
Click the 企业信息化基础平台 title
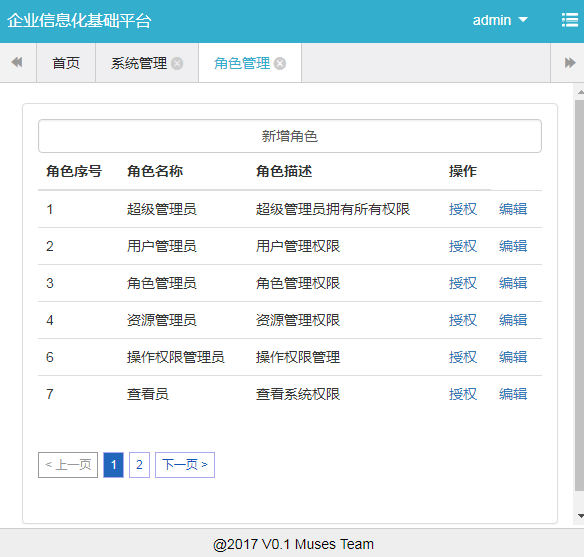tap(79, 20)
